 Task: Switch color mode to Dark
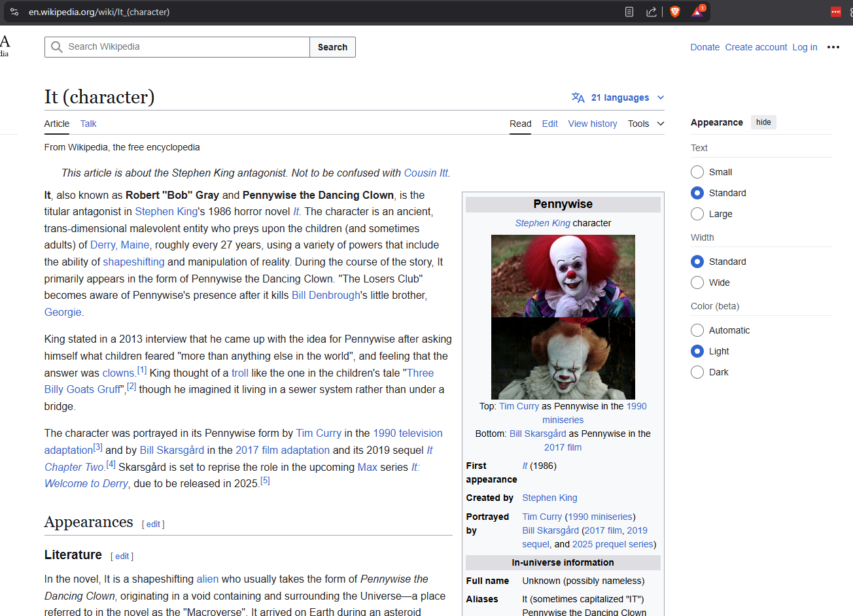click(697, 372)
